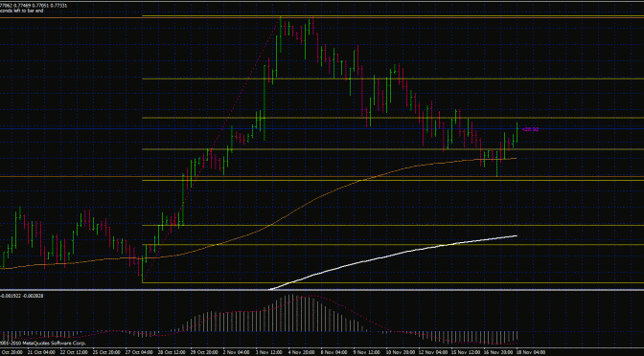Click the 10 Nov 20:00 time axis label
This screenshot has height=356, width=644.
pos(399,352)
